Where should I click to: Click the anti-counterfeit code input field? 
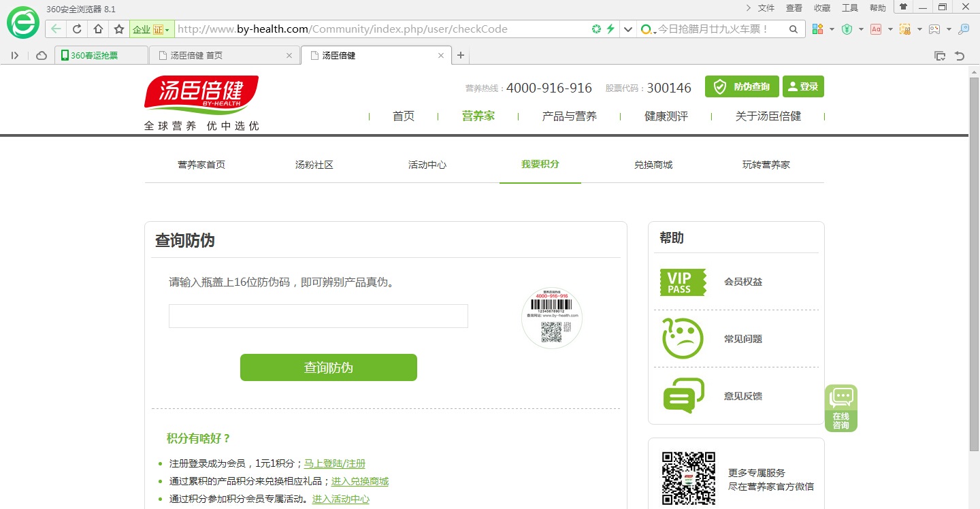(318, 316)
